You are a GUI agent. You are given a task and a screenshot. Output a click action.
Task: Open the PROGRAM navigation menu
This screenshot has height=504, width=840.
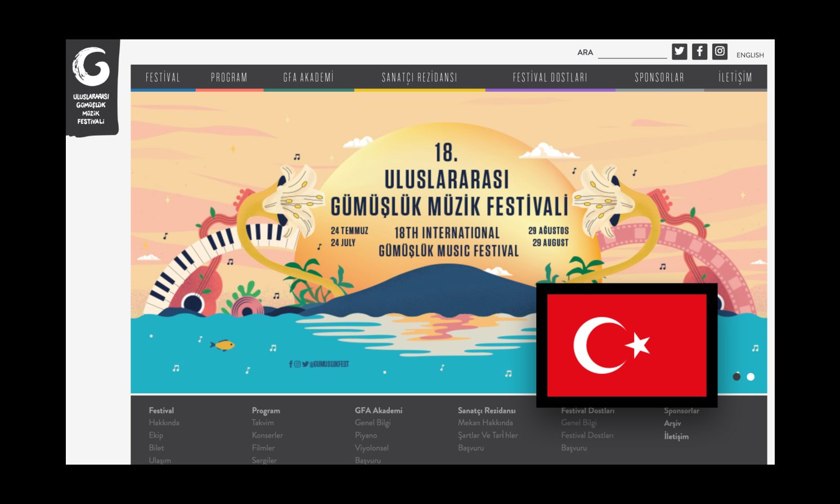click(229, 78)
